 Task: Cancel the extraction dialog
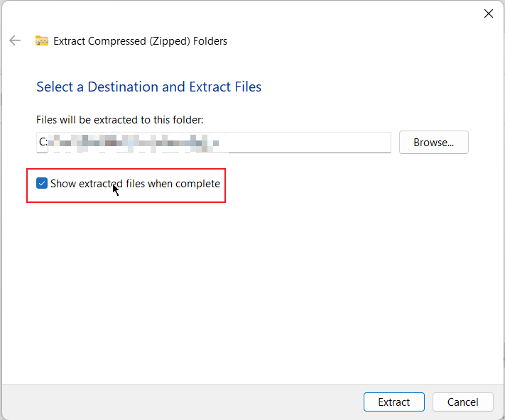coord(462,402)
